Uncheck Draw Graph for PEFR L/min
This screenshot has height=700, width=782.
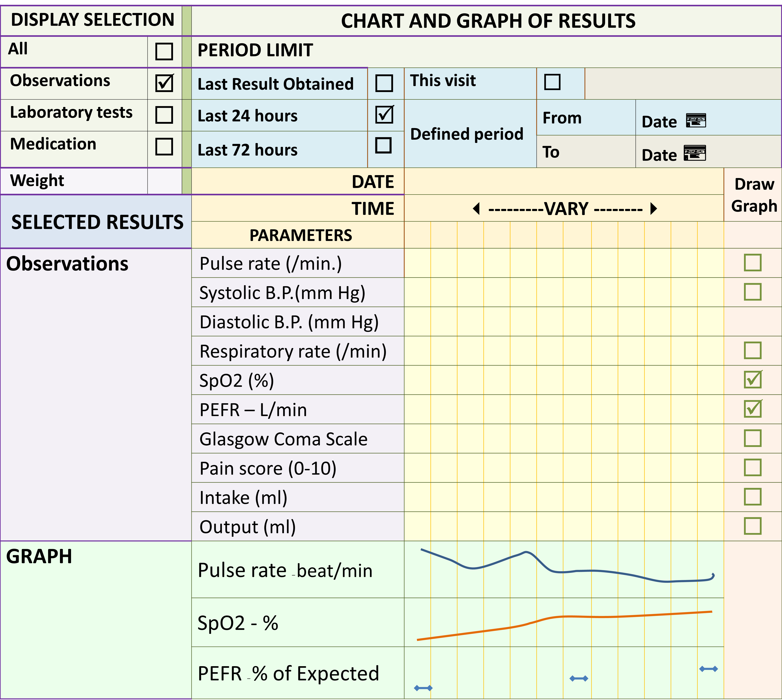(752, 409)
